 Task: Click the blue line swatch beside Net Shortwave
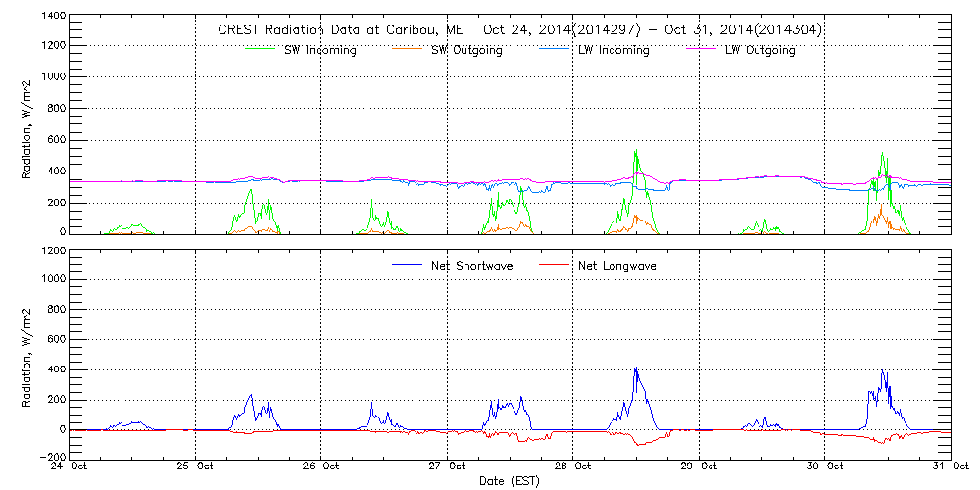pyautogui.click(x=406, y=266)
